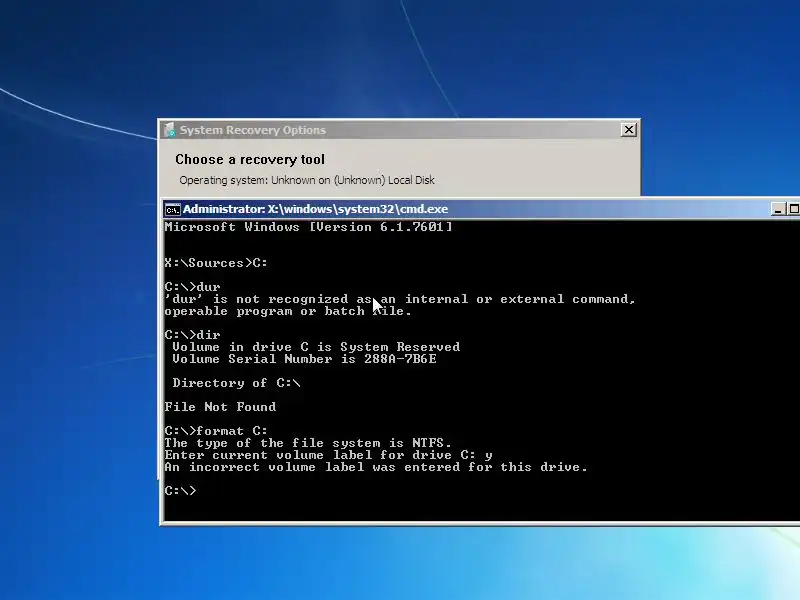Click the "Microsoft Windows [Version 6.1.7601]" line
This screenshot has height=600, width=800.
tap(308, 227)
